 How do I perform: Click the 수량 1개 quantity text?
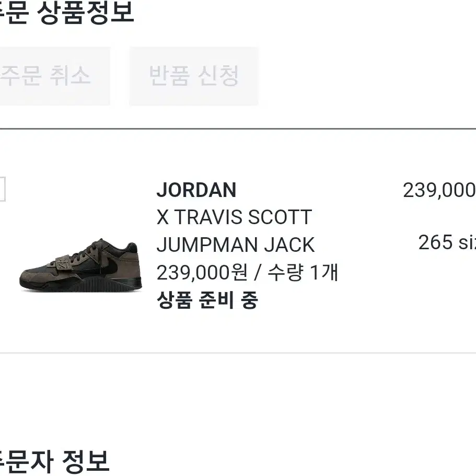tap(303, 272)
